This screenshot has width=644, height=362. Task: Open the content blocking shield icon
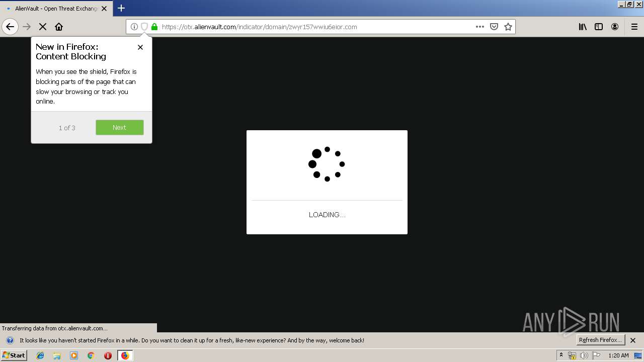pyautogui.click(x=144, y=27)
